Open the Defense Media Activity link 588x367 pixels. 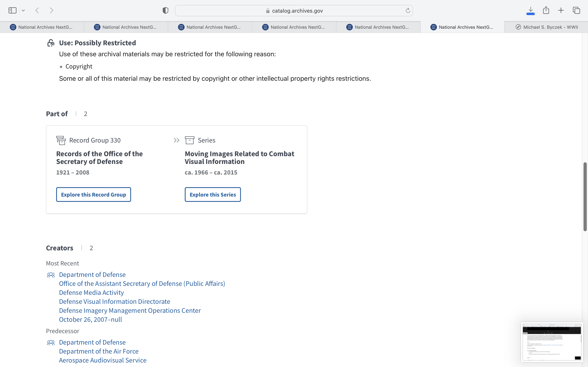click(91, 293)
